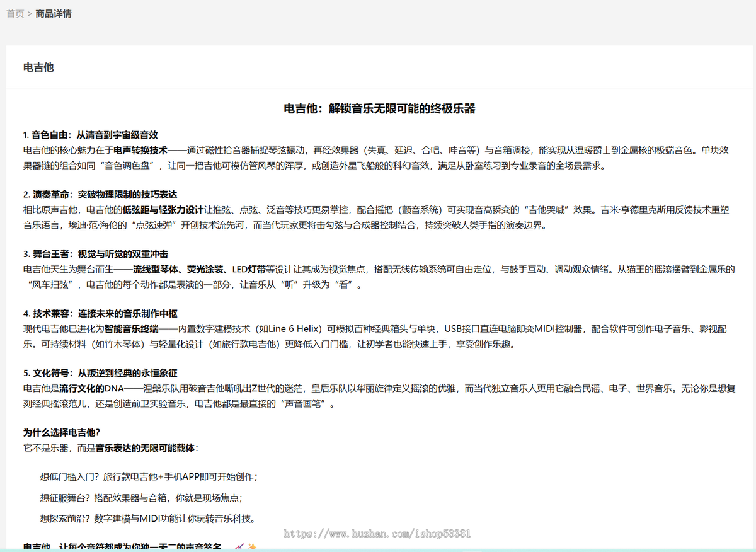
Task: Click heading 2. 演奏革命：突破物理限制的技巧表达
Action: click(x=100, y=194)
